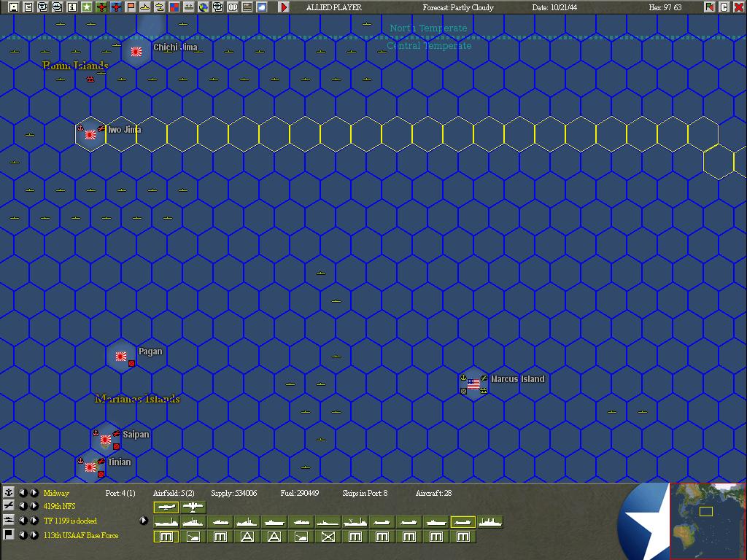Screen dimensions: 747x560
Task: Select the Iwo Jima base on map
Action: point(90,135)
